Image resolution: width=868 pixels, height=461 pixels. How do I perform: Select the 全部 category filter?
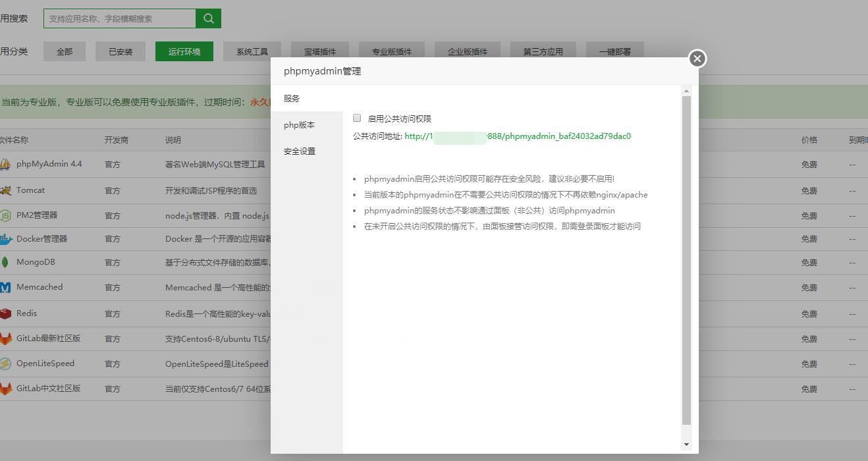pos(65,51)
